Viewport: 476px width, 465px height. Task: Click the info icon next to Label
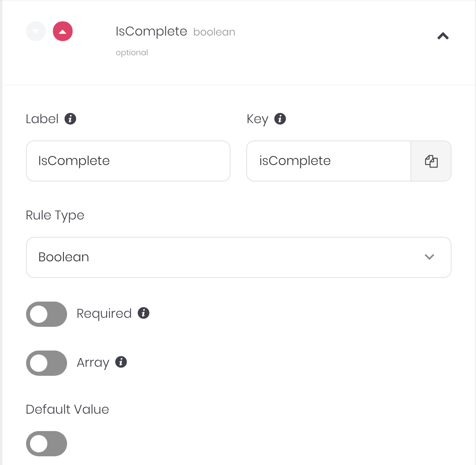click(70, 118)
